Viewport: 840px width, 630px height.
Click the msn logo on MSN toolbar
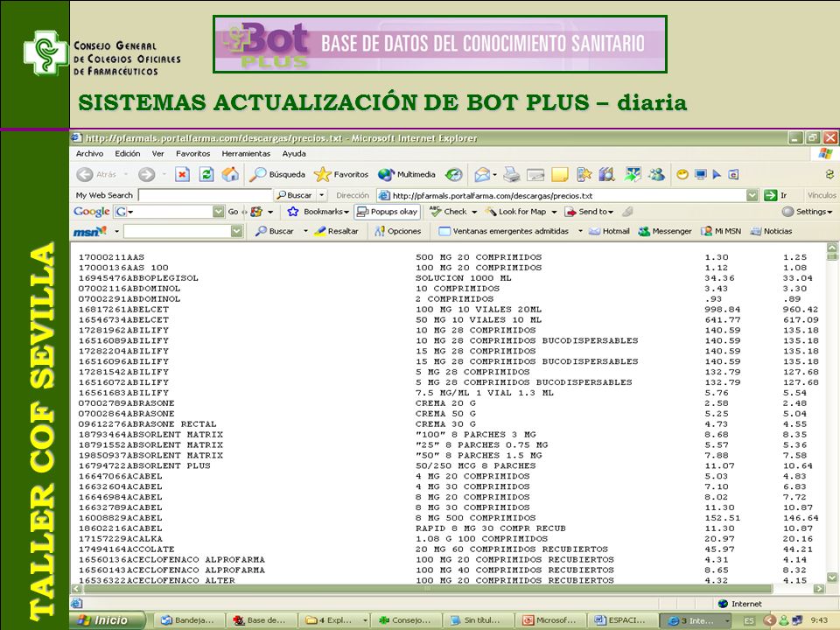click(x=89, y=231)
